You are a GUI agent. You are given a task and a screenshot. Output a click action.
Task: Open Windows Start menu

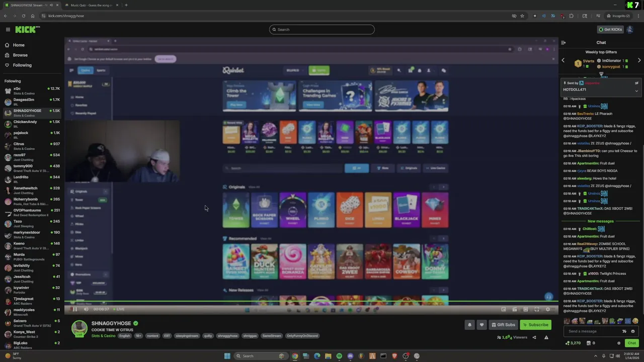pos(227,356)
